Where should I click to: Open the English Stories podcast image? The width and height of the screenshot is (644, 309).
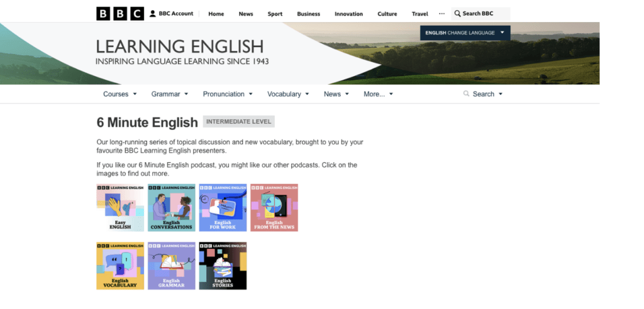(223, 266)
